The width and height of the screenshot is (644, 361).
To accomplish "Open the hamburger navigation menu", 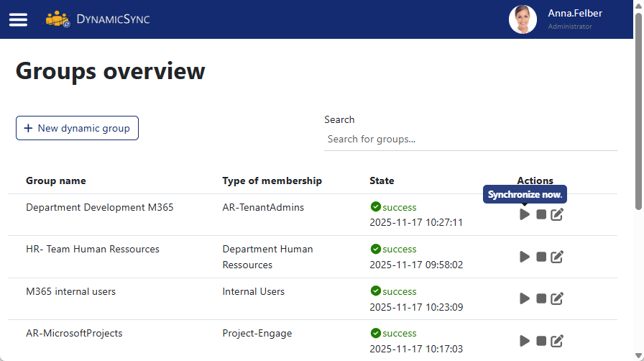I will coord(18,19).
